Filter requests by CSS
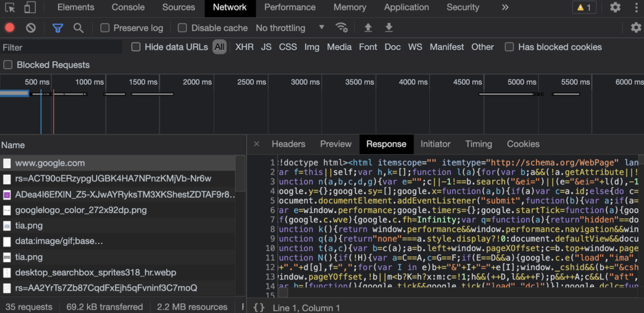Viewport: 644px width, 313px height. point(288,47)
